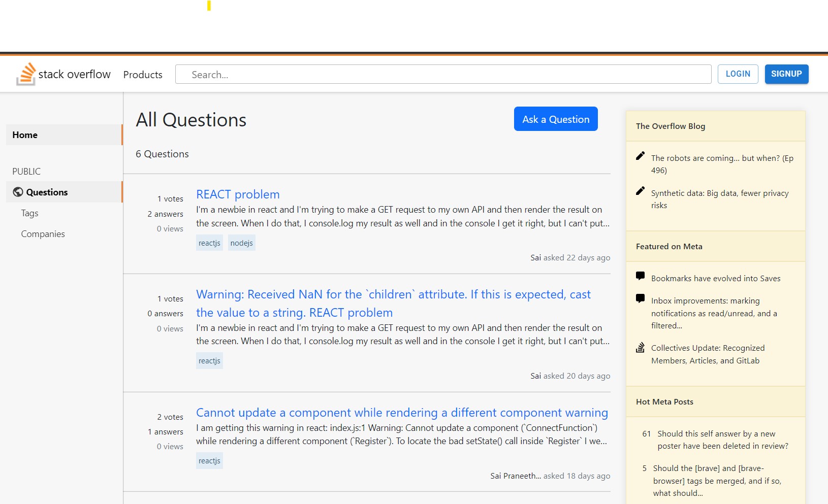
Task: Click the SIGNUP button
Action: coord(786,74)
